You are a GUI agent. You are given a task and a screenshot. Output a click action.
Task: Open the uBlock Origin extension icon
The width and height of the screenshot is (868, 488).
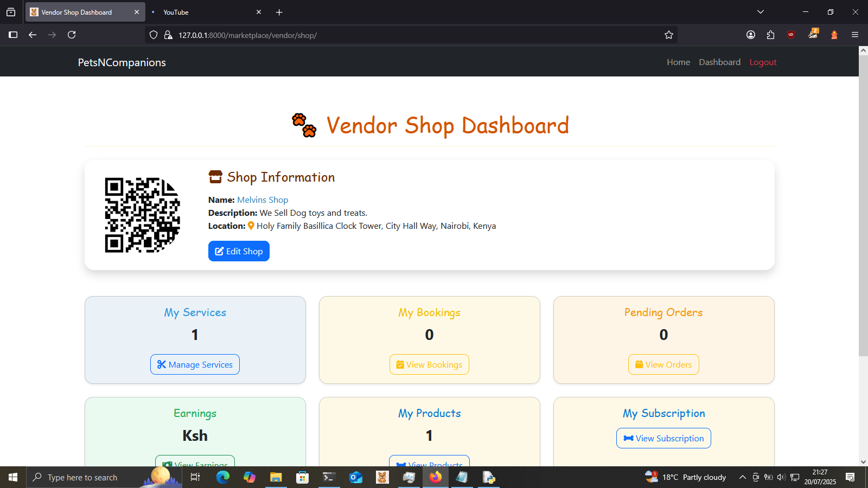click(x=791, y=35)
